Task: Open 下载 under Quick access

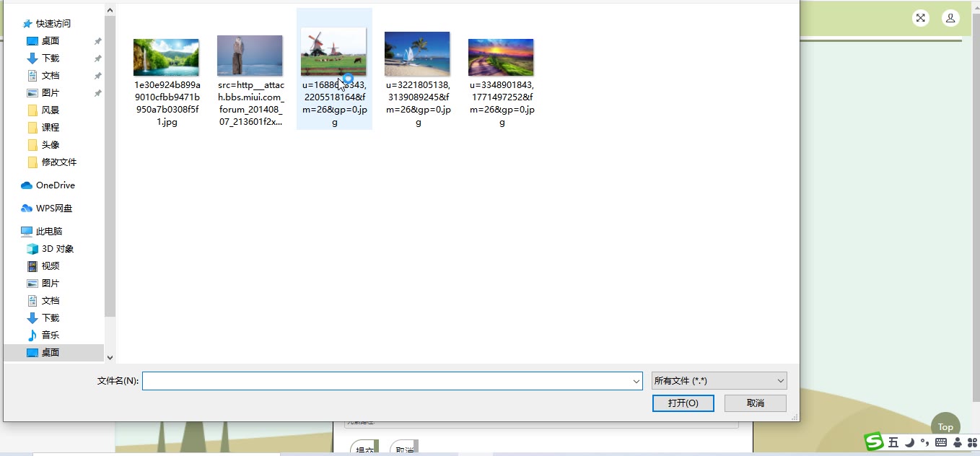Action: point(43,58)
